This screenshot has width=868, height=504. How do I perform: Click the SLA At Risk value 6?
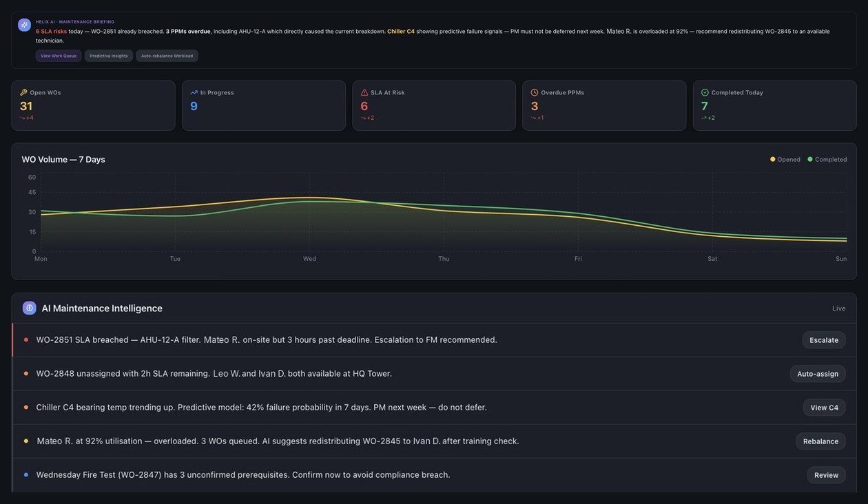[x=364, y=106]
